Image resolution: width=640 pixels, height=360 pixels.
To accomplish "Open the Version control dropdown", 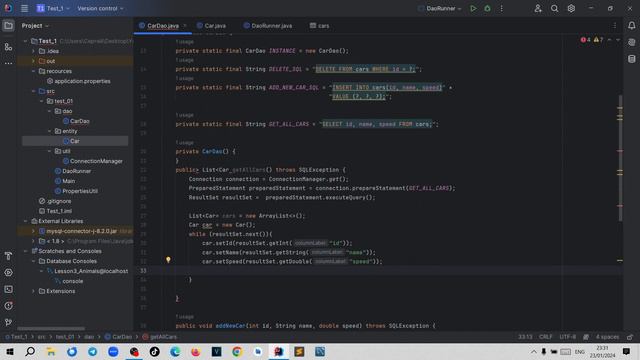I will [100, 8].
